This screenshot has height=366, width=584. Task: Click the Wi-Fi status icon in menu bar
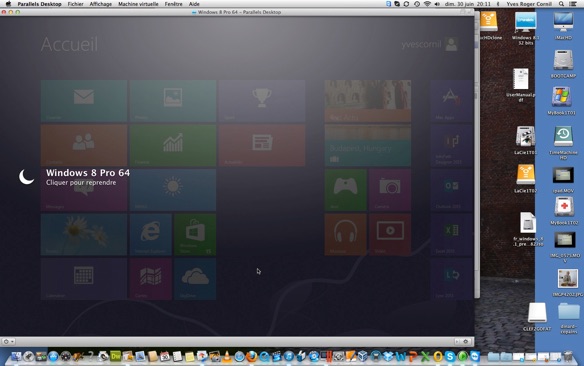427,4
